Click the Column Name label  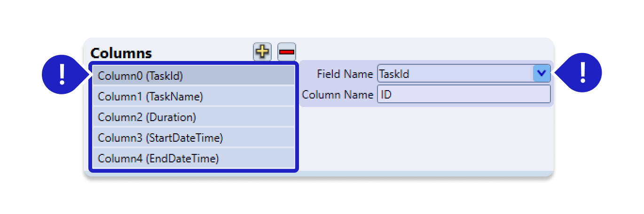337,94
